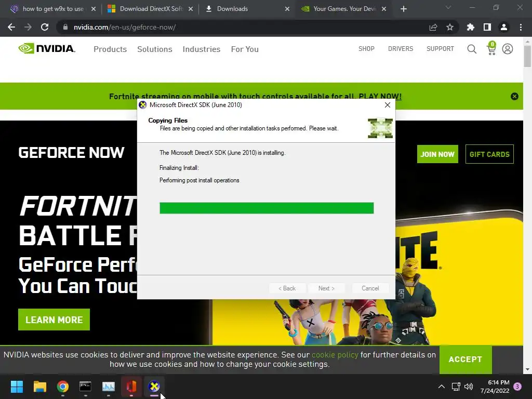Image resolution: width=532 pixels, height=399 pixels.
Task: Open the Chrome three-dot menu
Action: tap(521, 27)
